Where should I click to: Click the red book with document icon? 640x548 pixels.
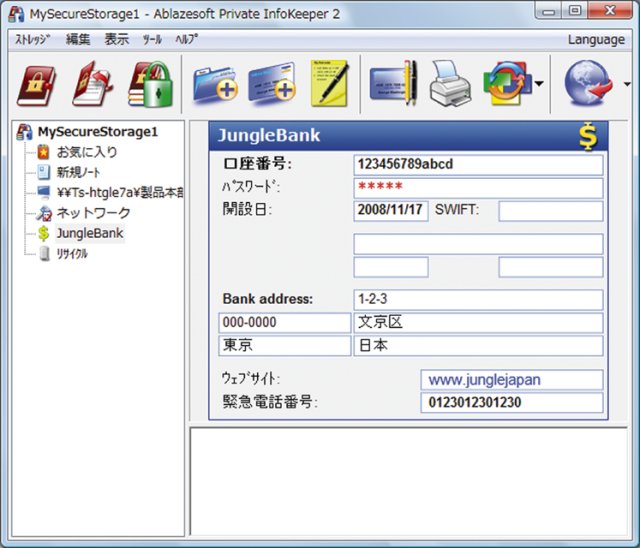[92, 84]
